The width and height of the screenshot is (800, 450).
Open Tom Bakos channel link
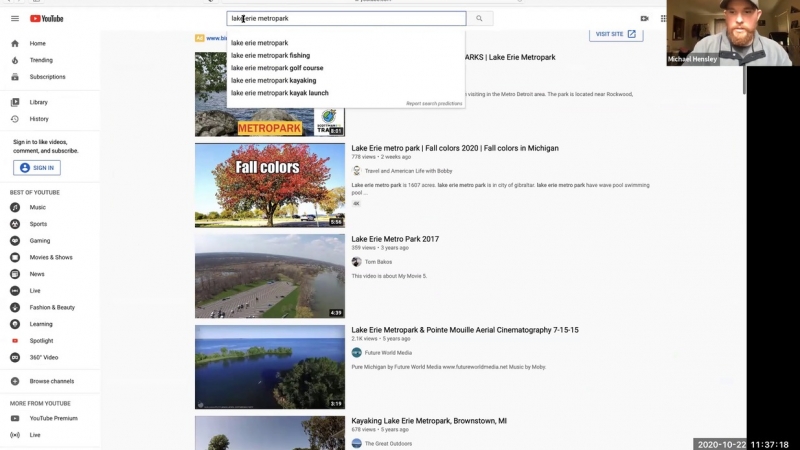378,262
